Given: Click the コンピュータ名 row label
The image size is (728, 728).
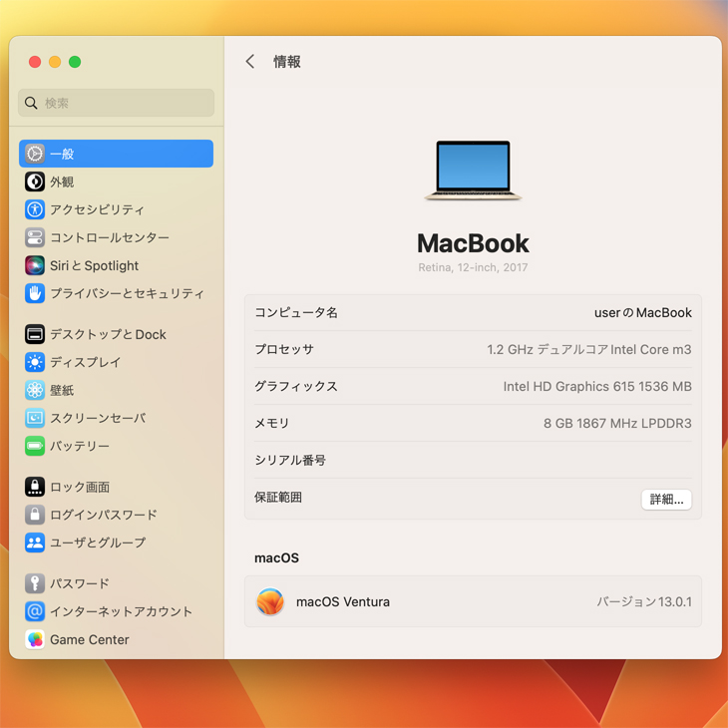Looking at the screenshot, I should coord(296,312).
